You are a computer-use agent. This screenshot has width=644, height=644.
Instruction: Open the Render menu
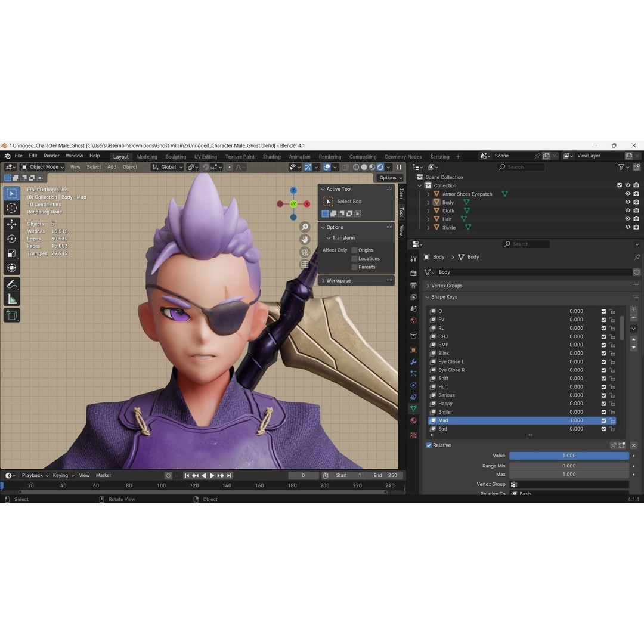(51, 156)
